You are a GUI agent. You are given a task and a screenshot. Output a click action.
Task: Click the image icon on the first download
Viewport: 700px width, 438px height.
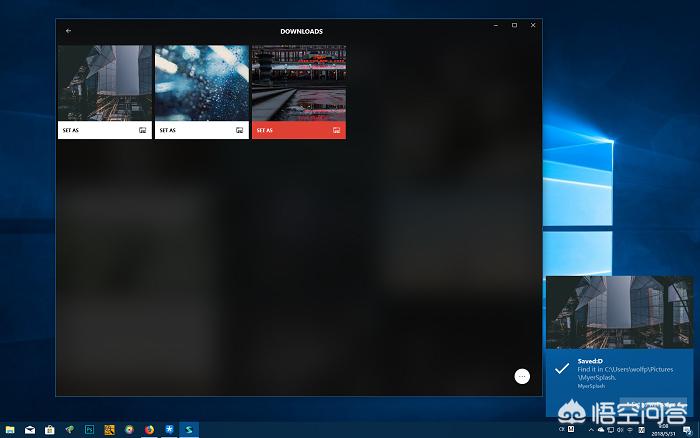point(143,130)
